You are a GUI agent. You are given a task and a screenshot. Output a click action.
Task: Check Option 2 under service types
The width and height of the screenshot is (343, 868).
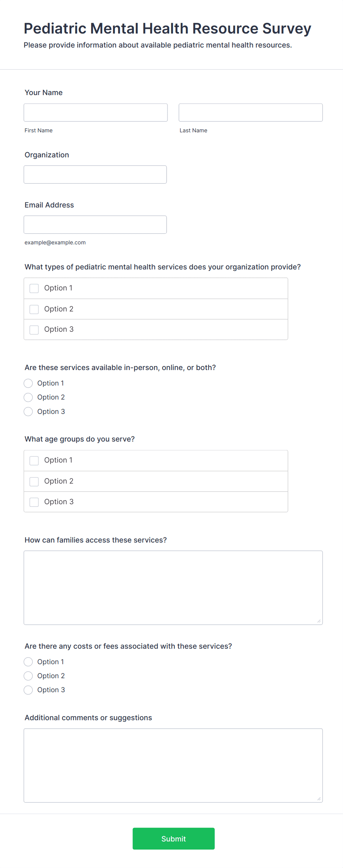click(x=34, y=309)
